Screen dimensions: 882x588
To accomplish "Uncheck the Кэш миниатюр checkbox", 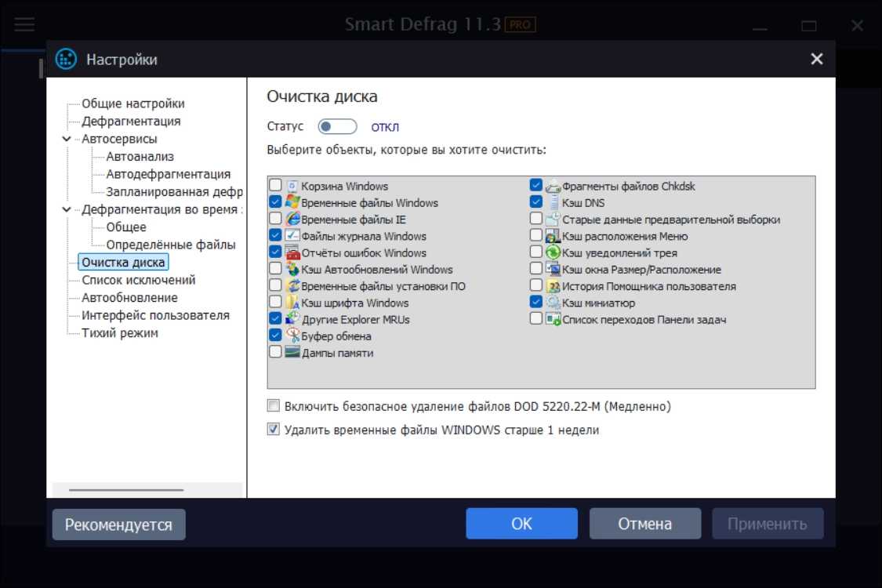I will click(536, 302).
